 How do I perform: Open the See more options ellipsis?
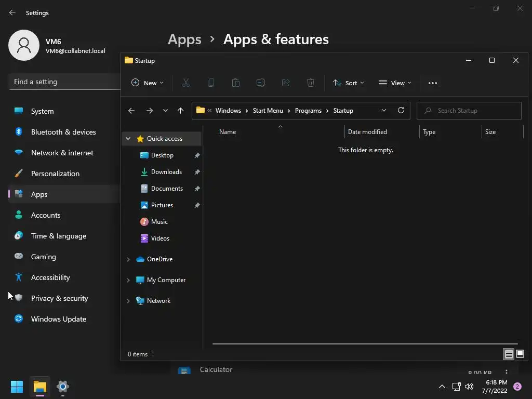[432, 83]
